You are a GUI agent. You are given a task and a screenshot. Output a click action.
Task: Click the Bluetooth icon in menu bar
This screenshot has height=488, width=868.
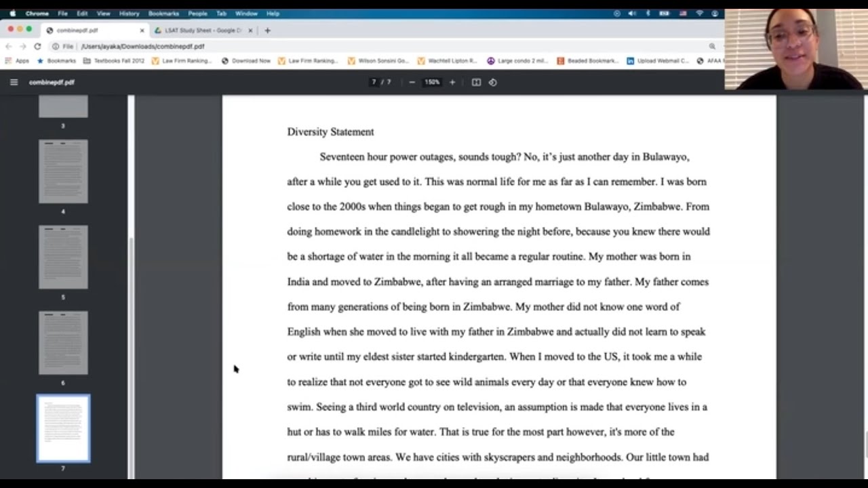648,14
